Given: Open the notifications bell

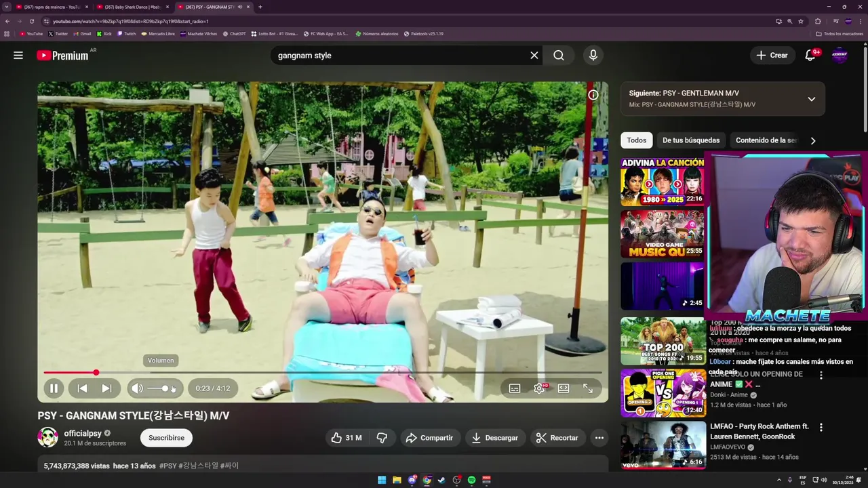Looking at the screenshot, I should 810,56.
